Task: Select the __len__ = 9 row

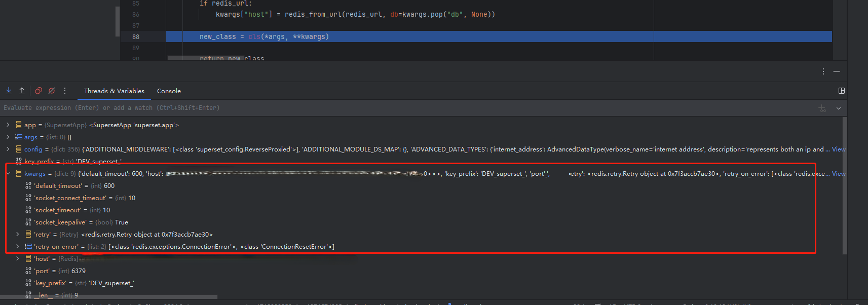Action: pos(56,295)
